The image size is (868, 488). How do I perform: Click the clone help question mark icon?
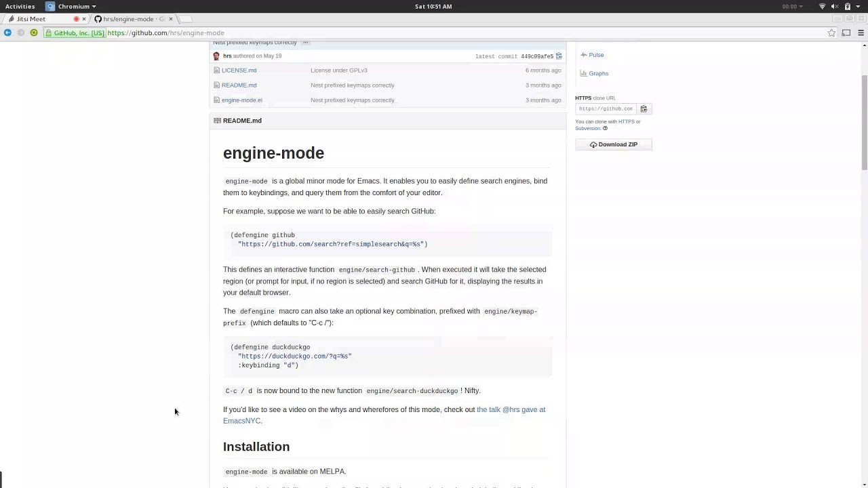605,128
